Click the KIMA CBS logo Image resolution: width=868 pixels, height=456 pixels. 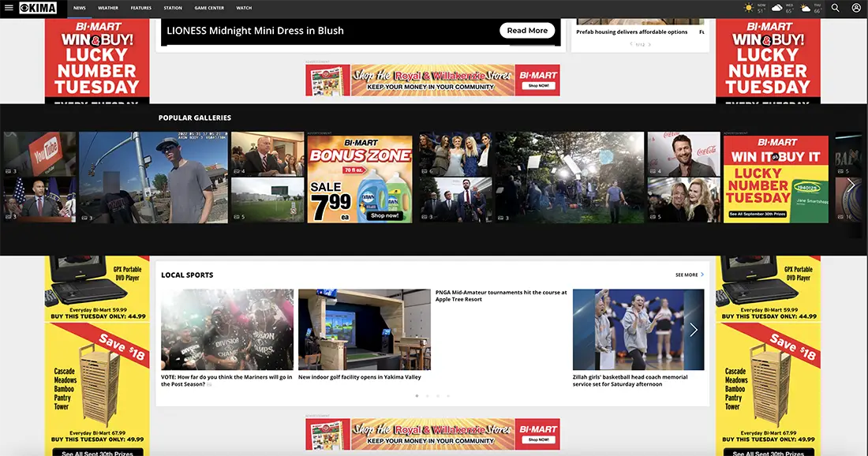38,8
